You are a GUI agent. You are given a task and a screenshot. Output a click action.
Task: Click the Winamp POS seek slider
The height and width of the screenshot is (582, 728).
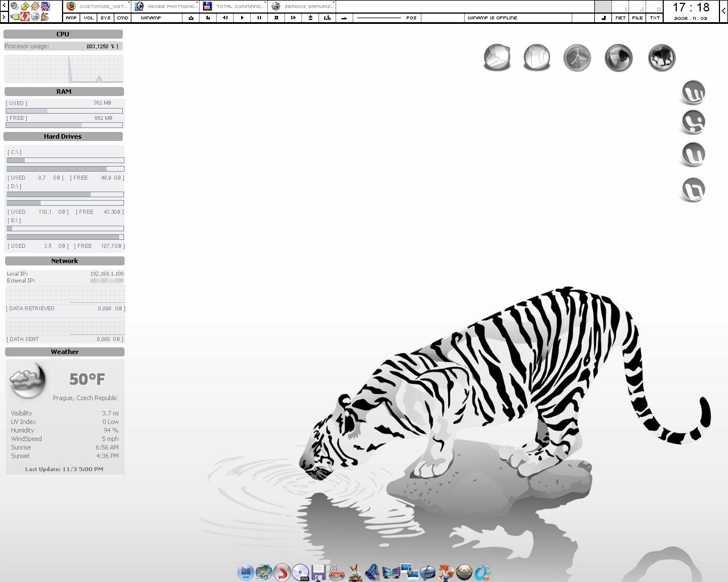tap(379, 18)
